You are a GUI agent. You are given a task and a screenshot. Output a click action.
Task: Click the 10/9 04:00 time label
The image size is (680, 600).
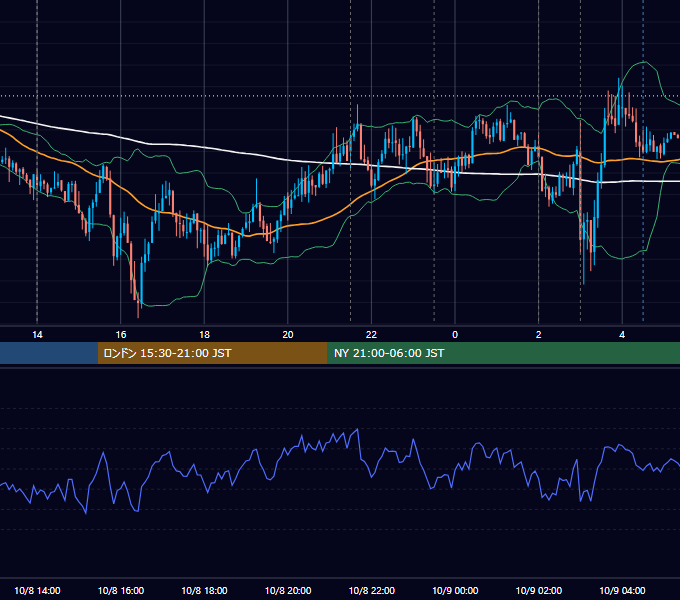coord(622,590)
